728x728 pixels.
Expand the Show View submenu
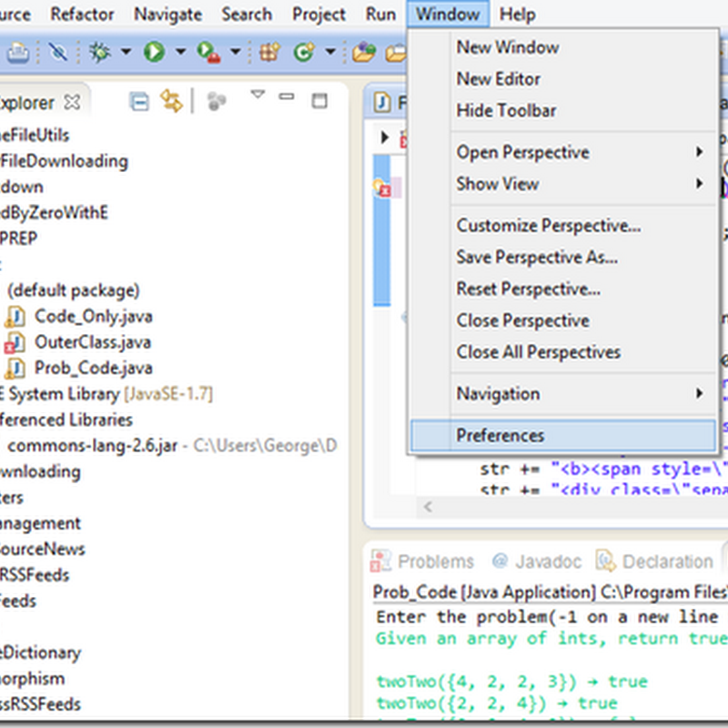562,184
